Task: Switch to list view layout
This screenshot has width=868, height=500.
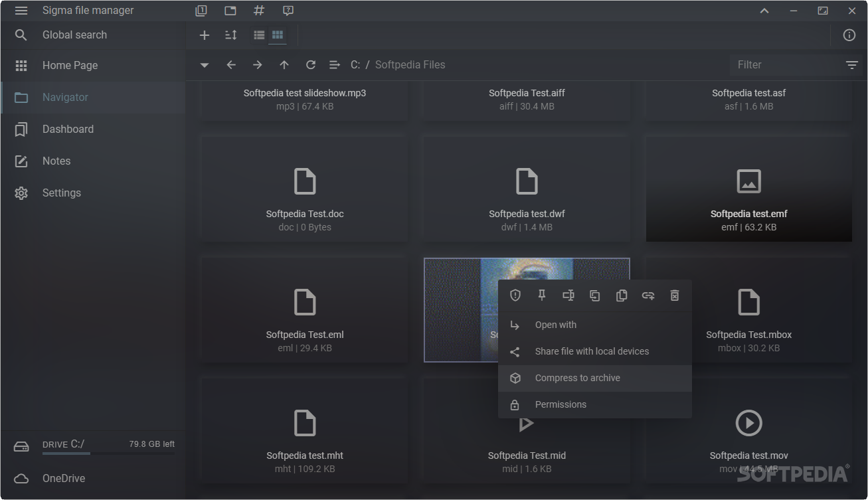Action: pos(259,35)
